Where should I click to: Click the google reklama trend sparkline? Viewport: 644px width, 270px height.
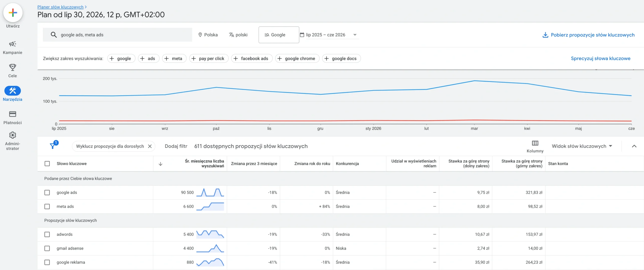coord(210,262)
